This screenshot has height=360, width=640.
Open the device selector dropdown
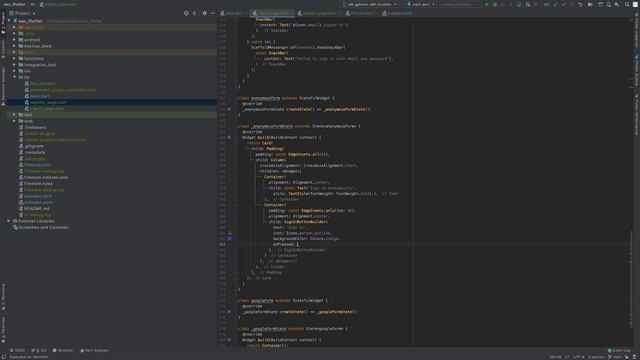click(369, 4)
